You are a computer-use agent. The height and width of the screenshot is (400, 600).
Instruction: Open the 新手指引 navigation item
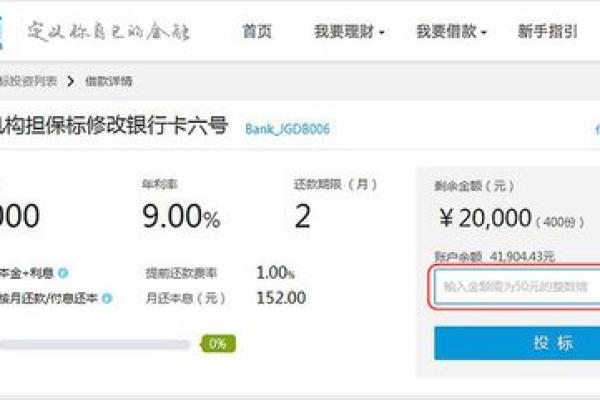(548, 31)
